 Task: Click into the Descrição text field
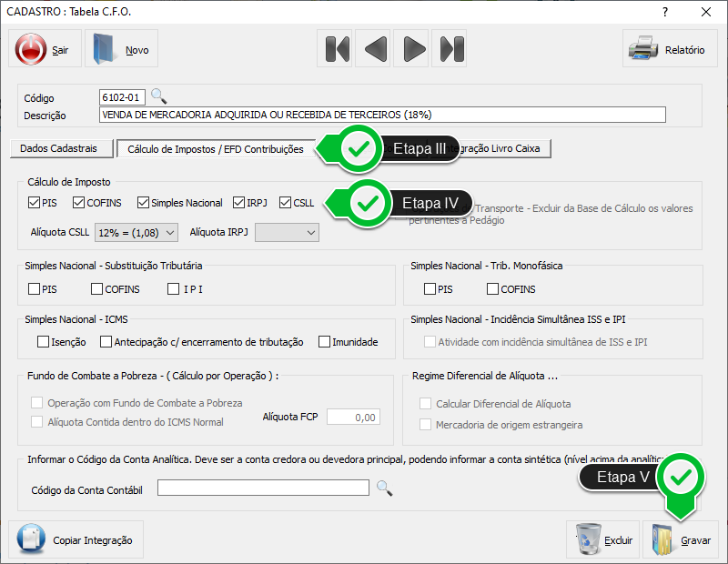point(382,115)
